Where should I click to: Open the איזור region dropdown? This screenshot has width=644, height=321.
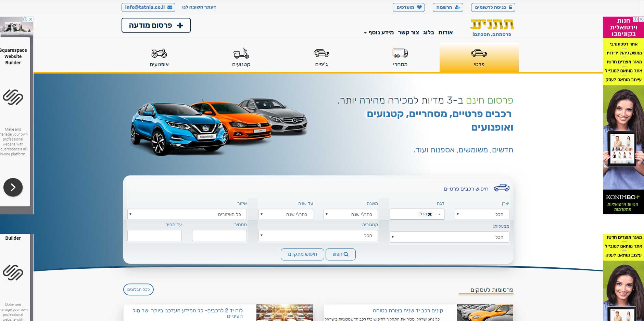point(187,214)
